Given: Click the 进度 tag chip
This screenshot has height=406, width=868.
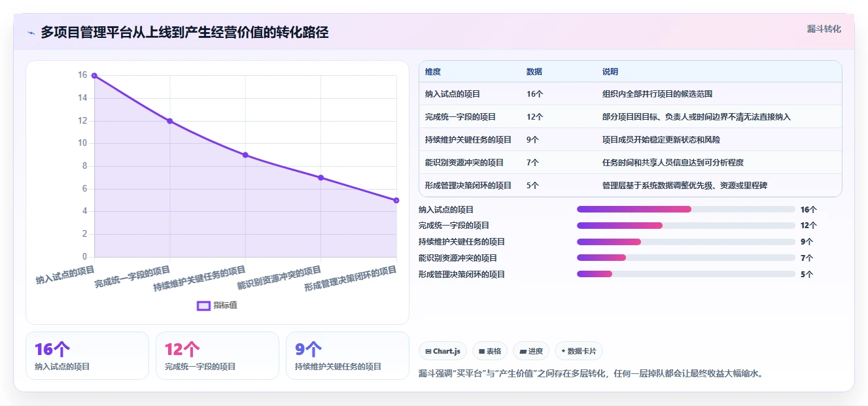Looking at the screenshot, I should (x=531, y=351).
